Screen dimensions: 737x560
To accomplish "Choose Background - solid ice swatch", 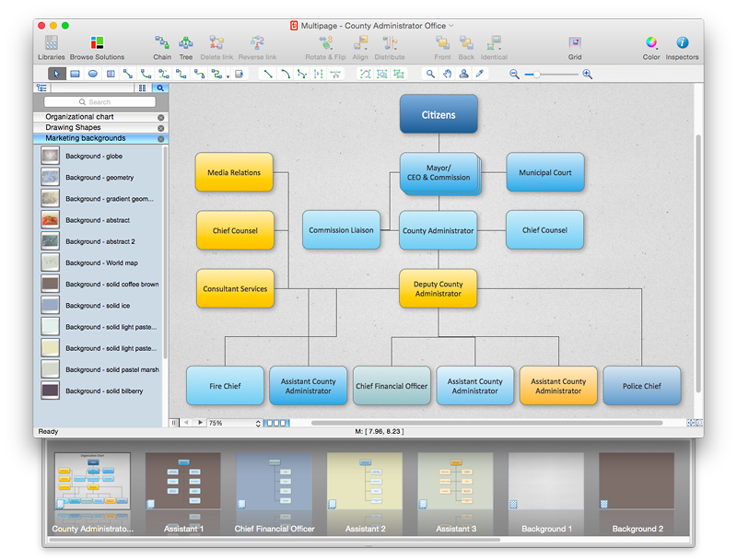I will coord(51,306).
